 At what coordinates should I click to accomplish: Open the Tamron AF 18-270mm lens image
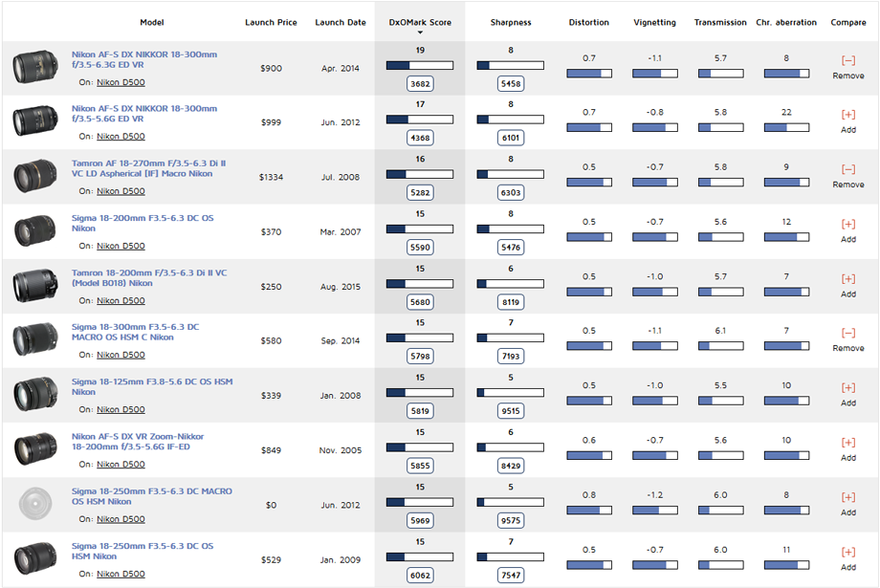point(35,176)
